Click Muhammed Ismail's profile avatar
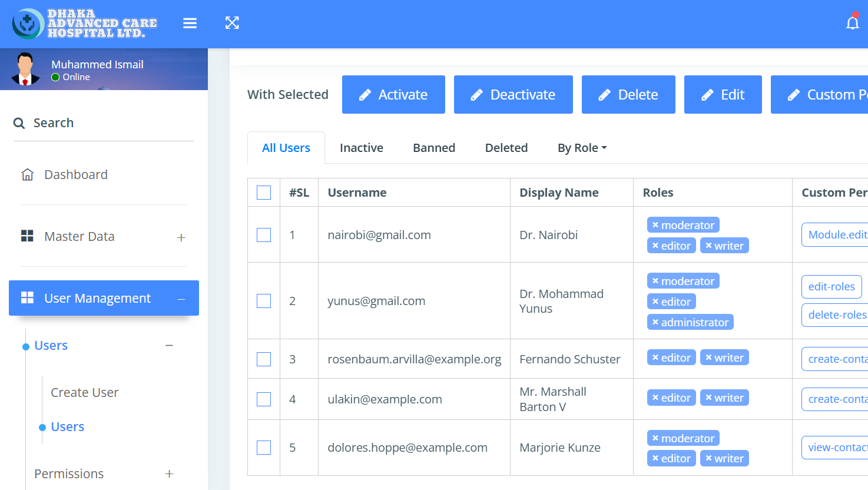 pyautogui.click(x=25, y=69)
